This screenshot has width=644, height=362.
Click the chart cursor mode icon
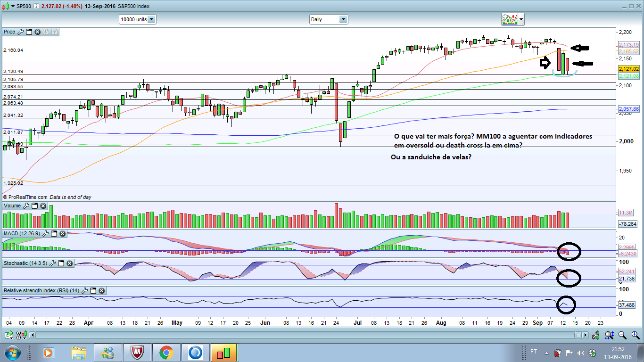point(597,335)
